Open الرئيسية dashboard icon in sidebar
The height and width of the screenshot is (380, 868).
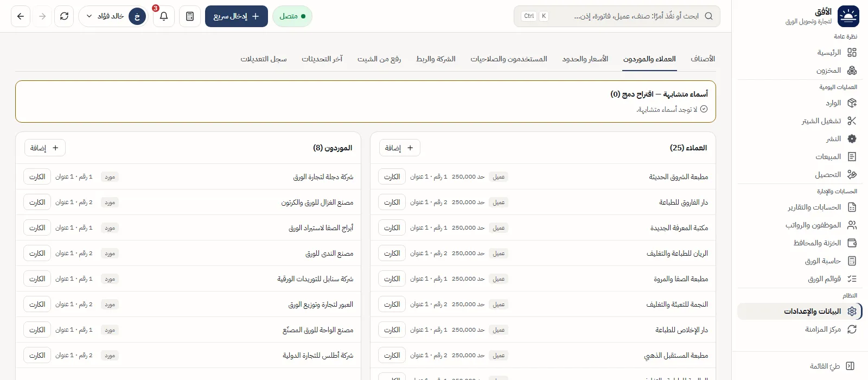tap(852, 53)
